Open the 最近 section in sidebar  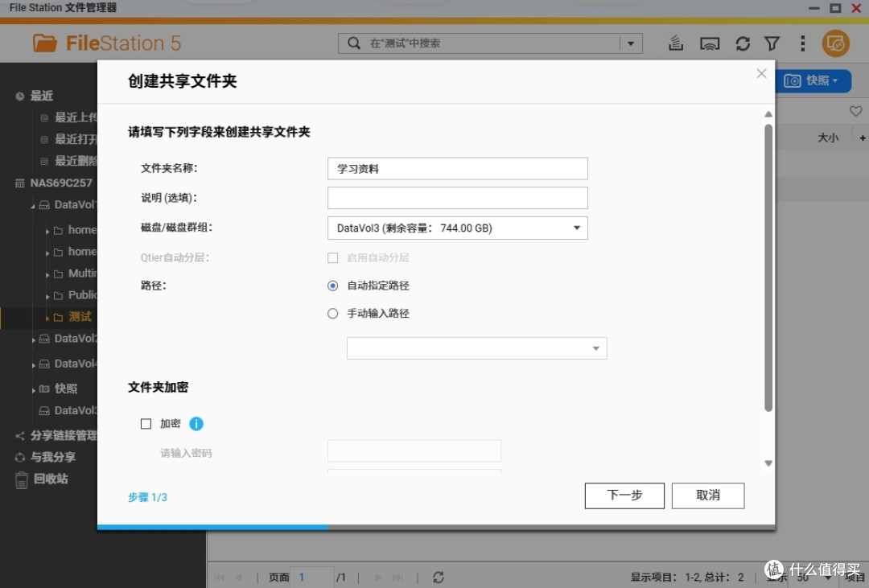point(42,96)
